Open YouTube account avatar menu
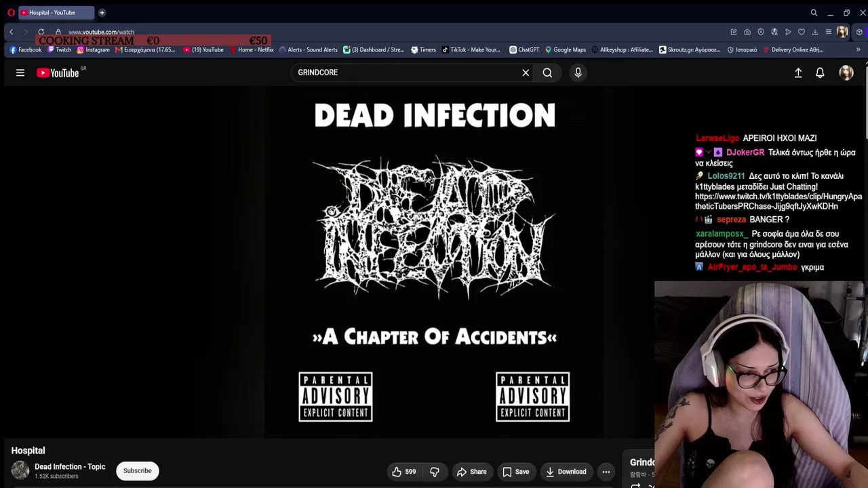The image size is (868, 488). click(x=846, y=73)
